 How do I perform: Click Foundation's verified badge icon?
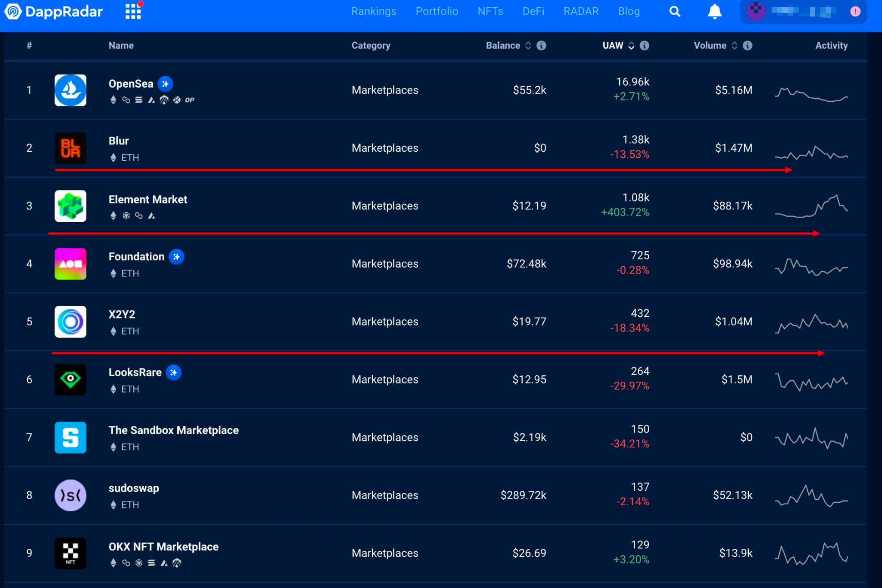tap(176, 257)
